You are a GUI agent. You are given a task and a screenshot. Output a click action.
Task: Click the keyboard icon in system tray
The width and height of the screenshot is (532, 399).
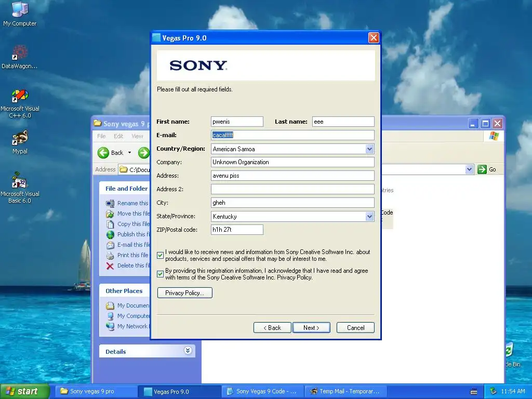click(474, 392)
